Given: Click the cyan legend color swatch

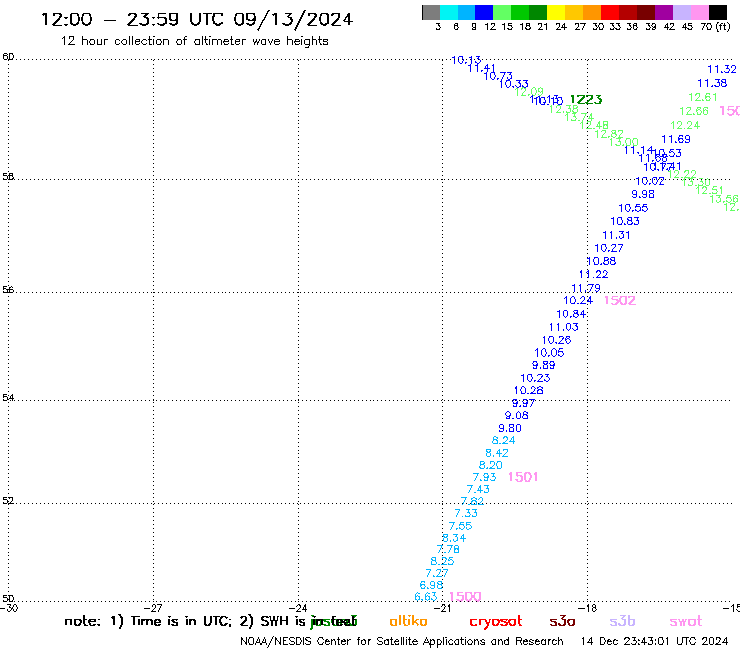Looking at the screenshot, I should click(x=449, y=12).
